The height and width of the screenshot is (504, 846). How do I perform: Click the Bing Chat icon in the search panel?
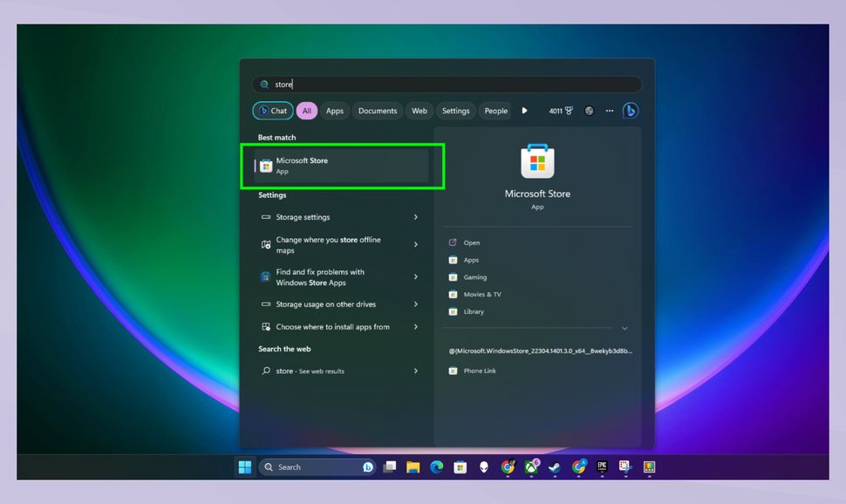pyautogui.click(x=631, y=111)
